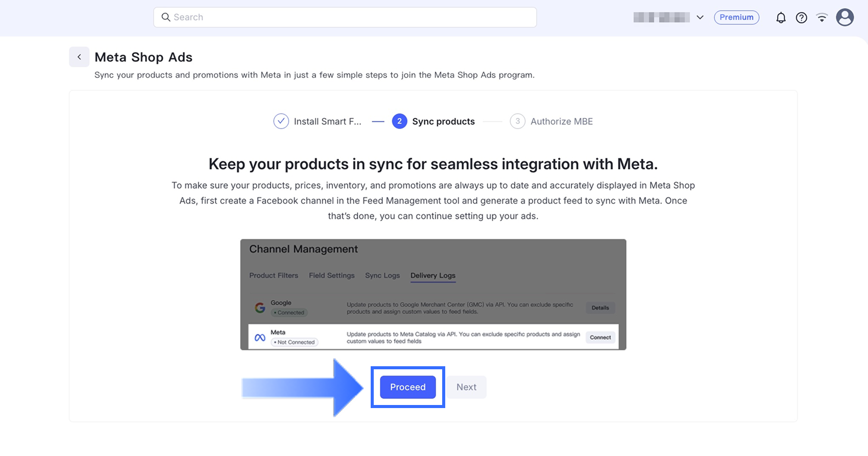Viewport: 868px width, 456px height.
Task: Go back using the left chevron button
Action: pyautogui.click(x=79, y=57)
